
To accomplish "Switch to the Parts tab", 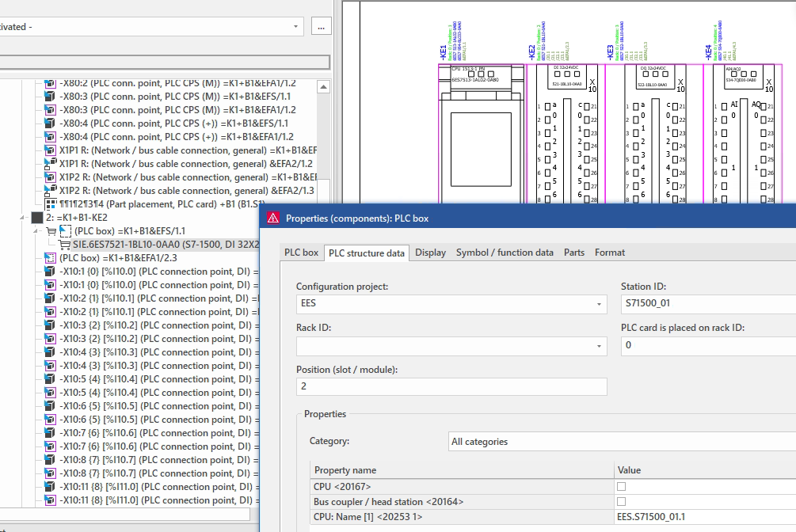I will (x=574, y=253).
